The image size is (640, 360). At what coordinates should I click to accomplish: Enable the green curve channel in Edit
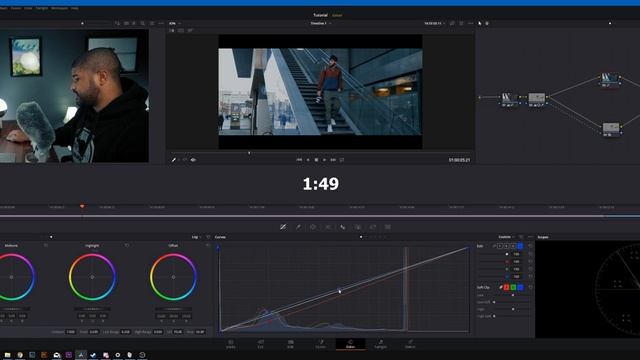(513, 246)
